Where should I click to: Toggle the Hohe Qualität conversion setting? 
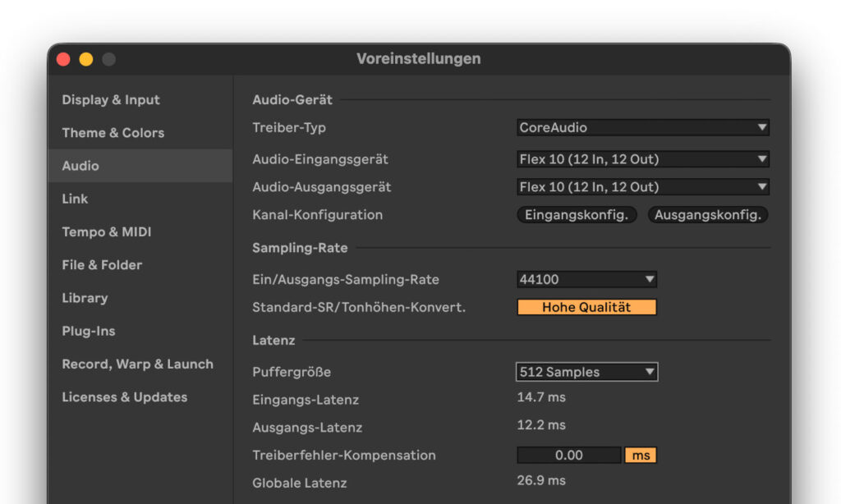586,307
